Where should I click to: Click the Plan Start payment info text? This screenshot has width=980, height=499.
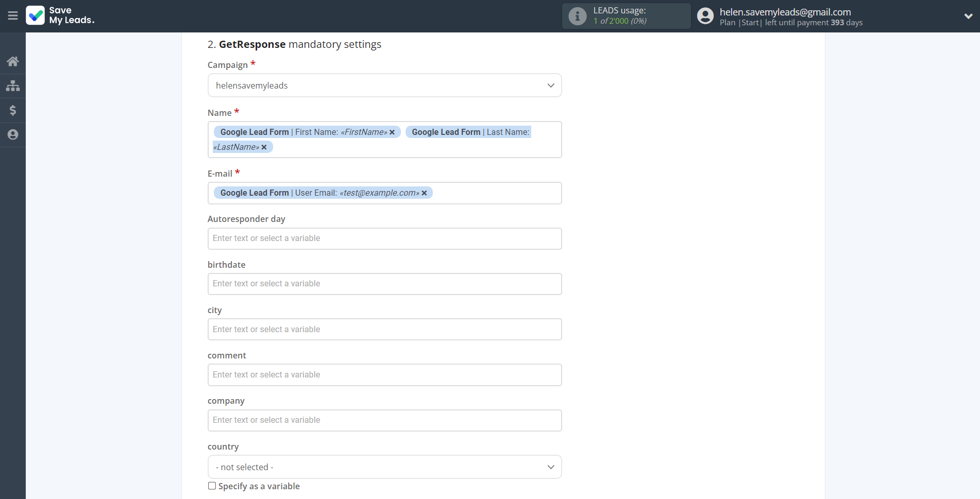tap(791, 23)
